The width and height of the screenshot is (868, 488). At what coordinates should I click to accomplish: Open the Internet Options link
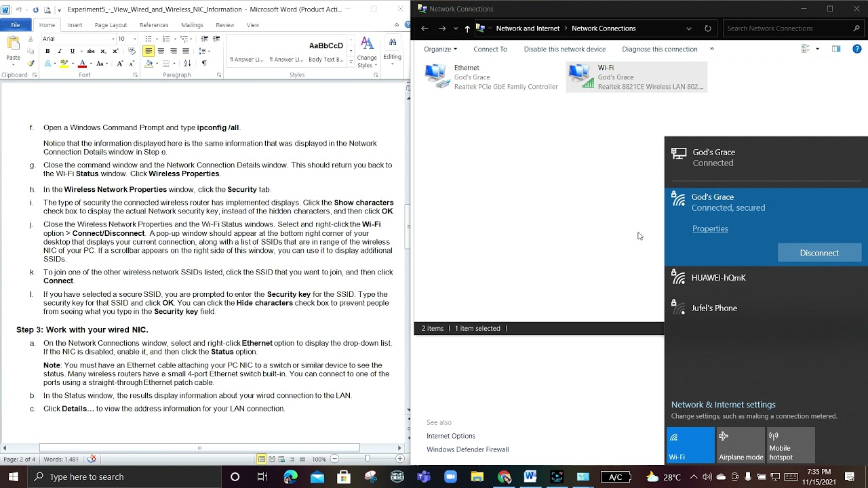[x=451, y=436]
